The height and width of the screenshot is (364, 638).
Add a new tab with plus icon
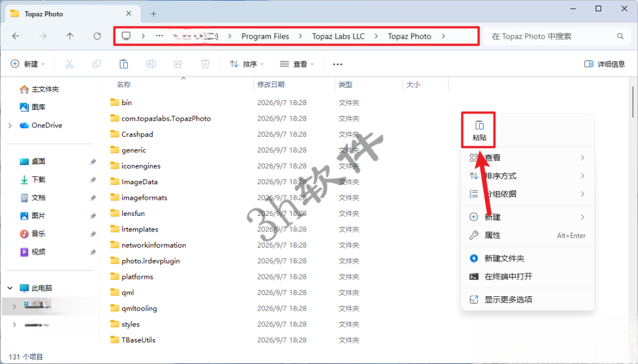pyautogui.click(x=153, y=14)
